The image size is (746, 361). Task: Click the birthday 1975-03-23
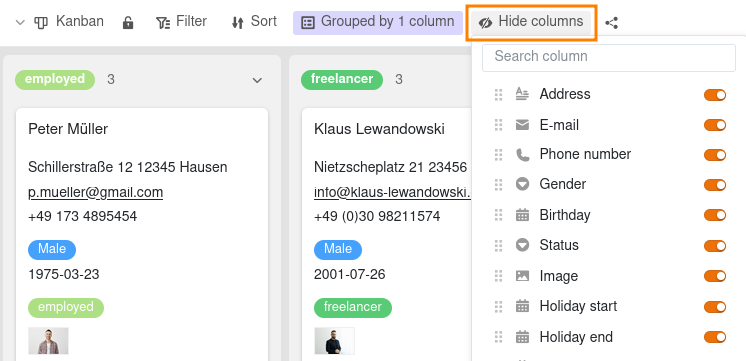[64, 274]
